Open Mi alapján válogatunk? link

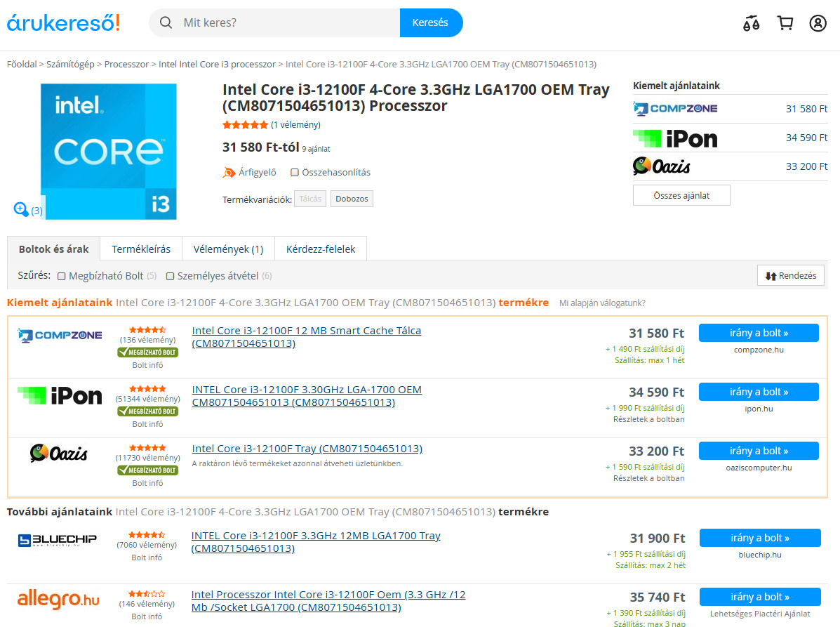coord(602,303)
